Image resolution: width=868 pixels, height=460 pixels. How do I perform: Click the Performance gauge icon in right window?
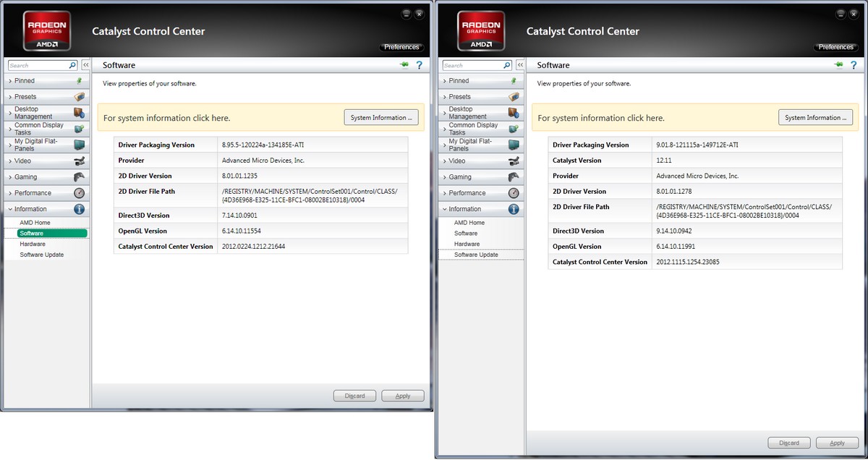[514, 193]
